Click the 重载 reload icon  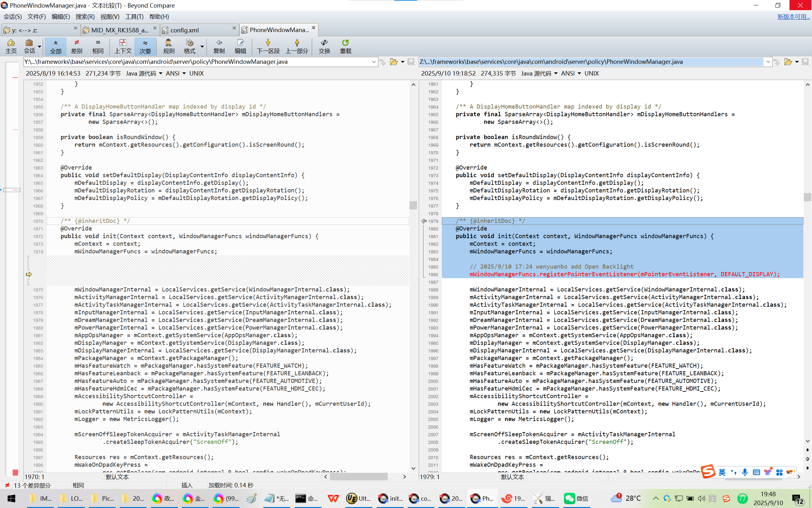pyautogui.click(x=346, y=46)
